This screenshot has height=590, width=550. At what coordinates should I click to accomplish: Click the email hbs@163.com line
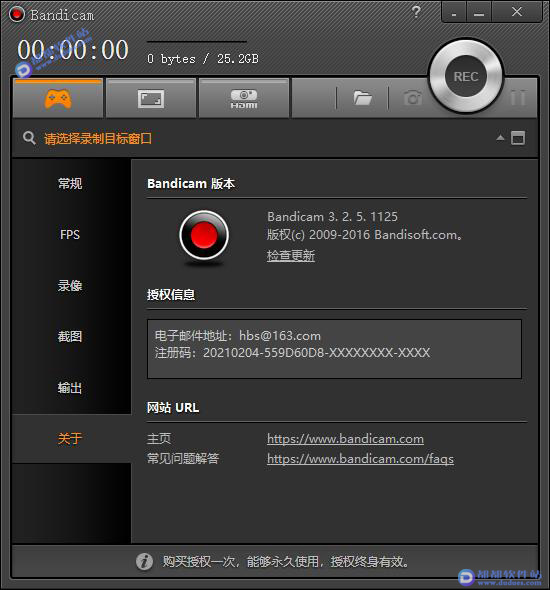[238, 336]
